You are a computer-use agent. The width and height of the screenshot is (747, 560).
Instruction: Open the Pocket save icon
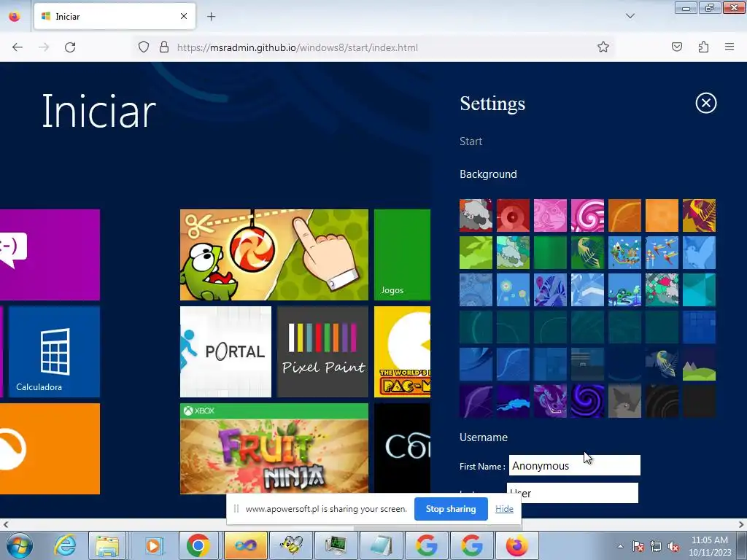pyautogui.click(x=676, y=47)
